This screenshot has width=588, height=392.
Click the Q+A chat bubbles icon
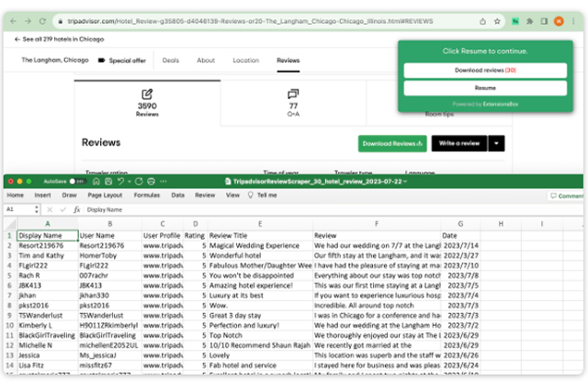coord(293,94)
